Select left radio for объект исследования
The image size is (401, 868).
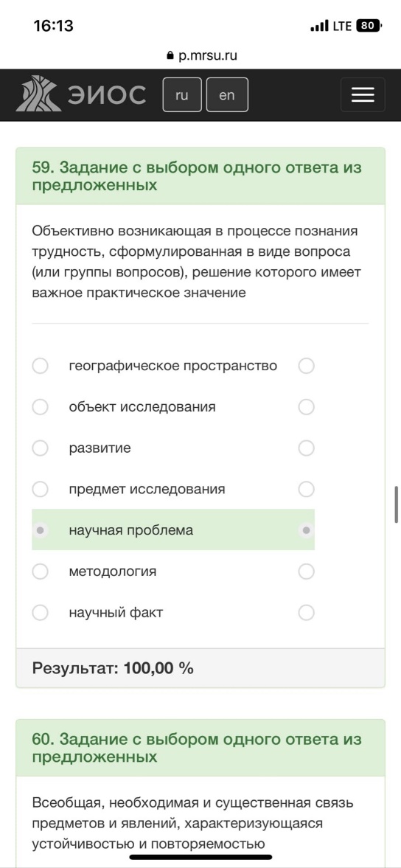click(40, 407)
